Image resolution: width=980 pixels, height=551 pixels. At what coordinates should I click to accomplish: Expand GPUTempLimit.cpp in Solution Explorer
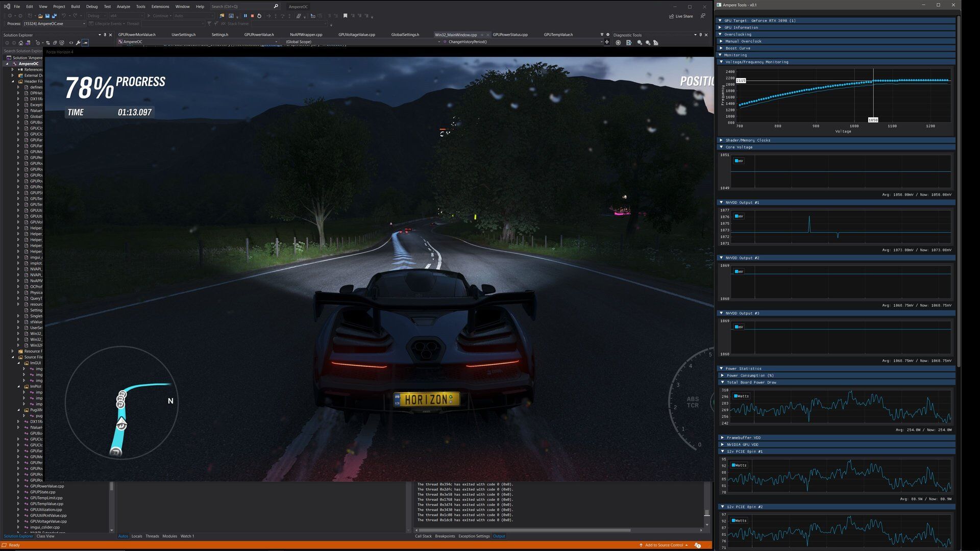pos(18,498)
